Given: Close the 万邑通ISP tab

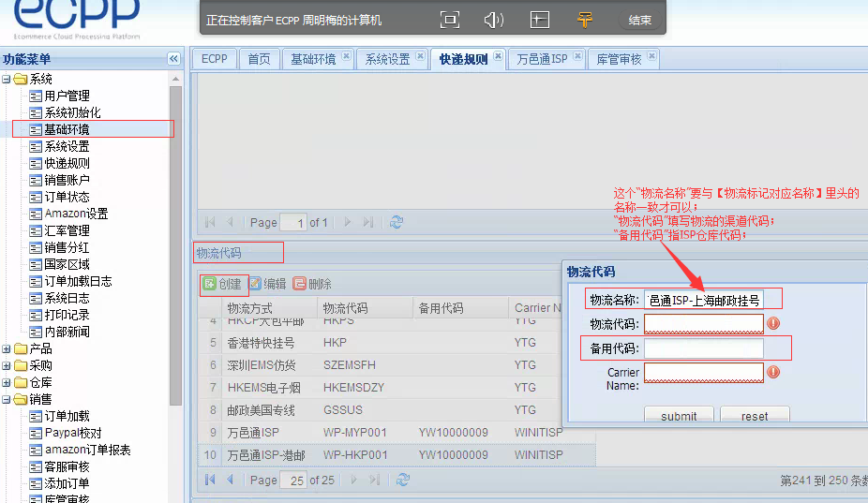Looking at the screenshot, I should (x=577, y=57).
